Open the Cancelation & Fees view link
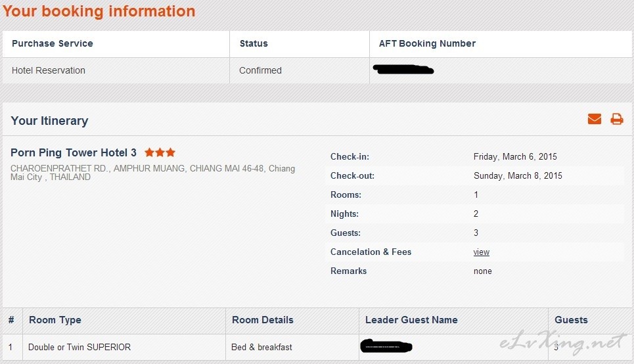This screenshot has height=364, width=634. coord(481,252)
